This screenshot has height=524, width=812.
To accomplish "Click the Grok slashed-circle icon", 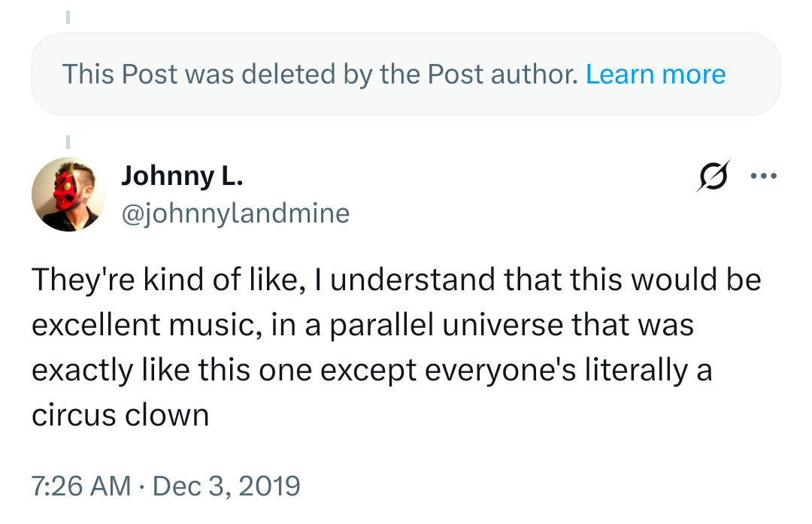I will [x=712, y=178].
